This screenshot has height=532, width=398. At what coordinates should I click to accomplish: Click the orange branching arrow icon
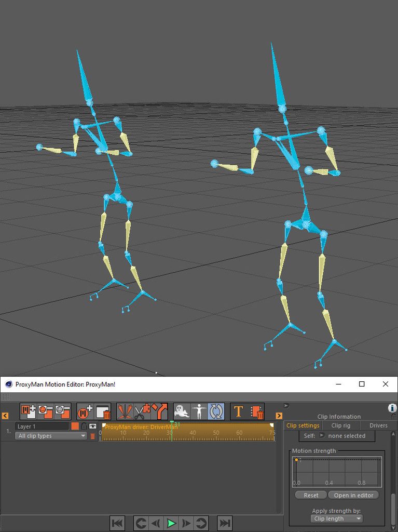tap(159, 411)
